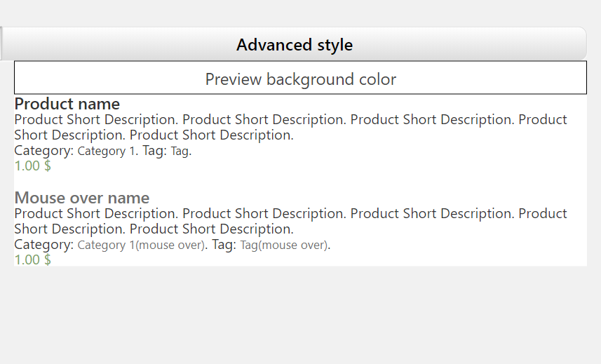Viewport: 601px width, 364px height.
Task: Open the Tag link in first product
Action: [180, 151]
